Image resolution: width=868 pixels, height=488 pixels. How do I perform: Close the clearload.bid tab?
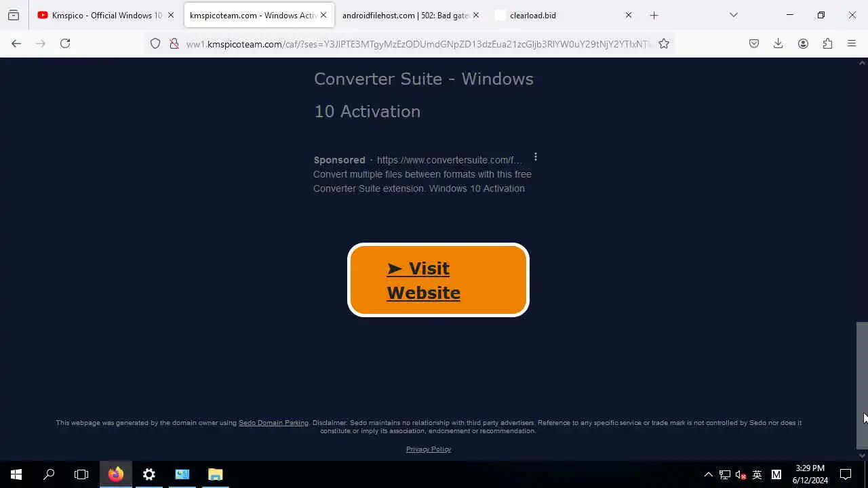click(629, 15)
